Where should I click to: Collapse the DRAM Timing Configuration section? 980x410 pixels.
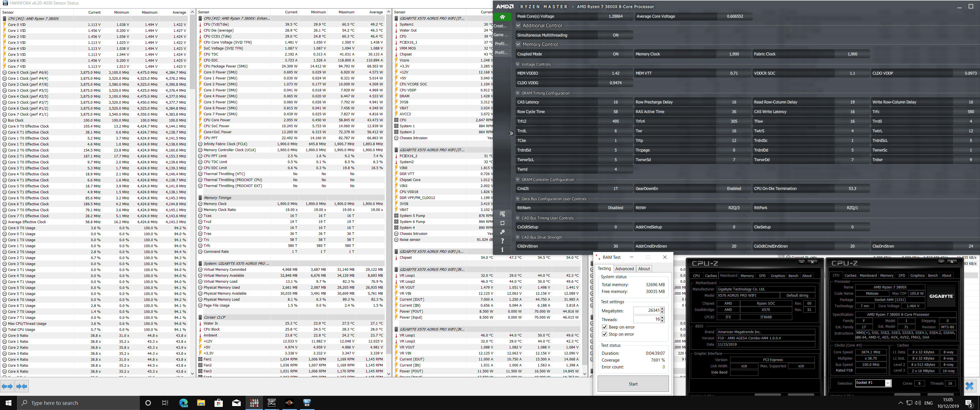(x=518, y=93)
